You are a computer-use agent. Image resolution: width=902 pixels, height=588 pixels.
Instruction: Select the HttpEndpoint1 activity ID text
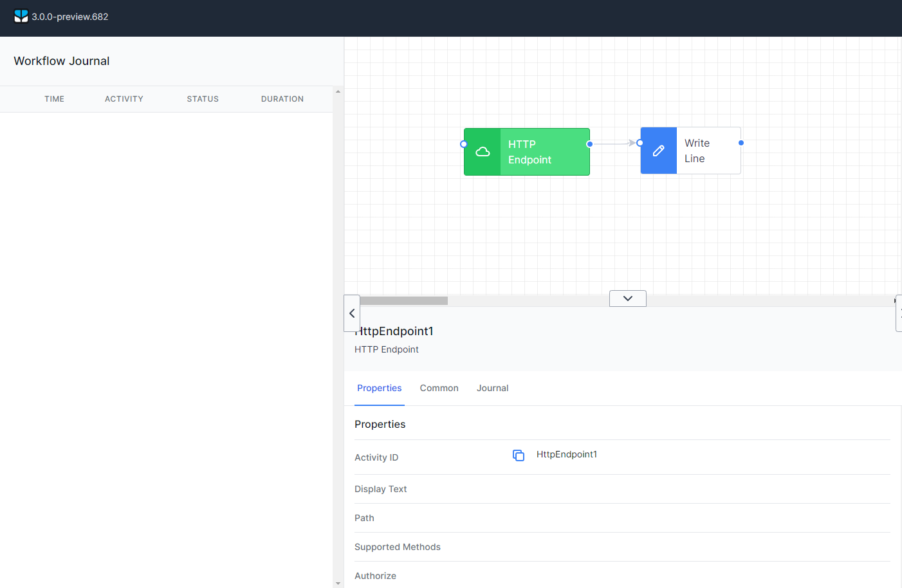(x=567, y=454)
